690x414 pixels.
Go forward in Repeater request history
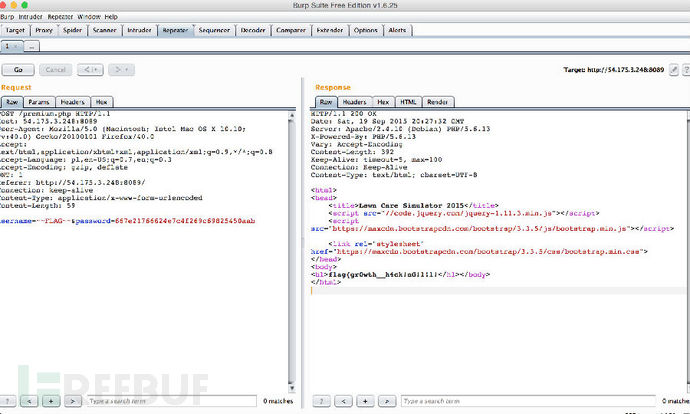[121, 70]
